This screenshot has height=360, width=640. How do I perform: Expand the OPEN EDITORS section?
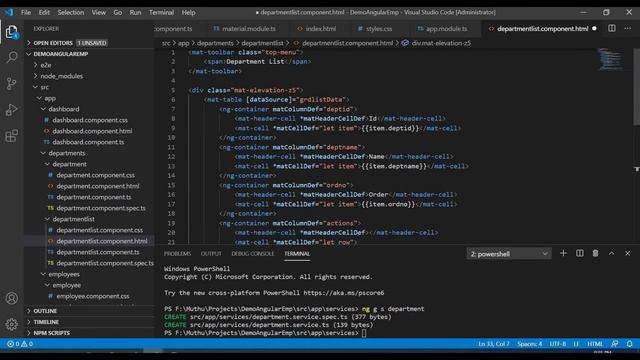pyautogui.click(x=90, y=43)
